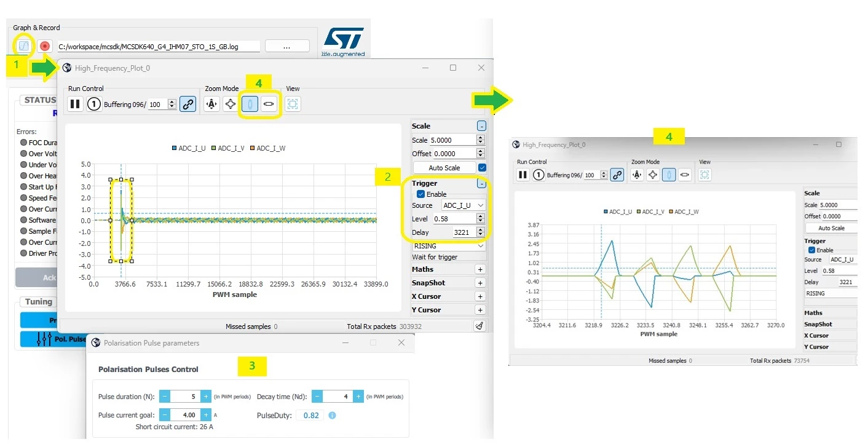Expand the SnapShot section in the left plot window
This screenshot has width=868, height=447.
pyautogui.click(x=480, y=283)
